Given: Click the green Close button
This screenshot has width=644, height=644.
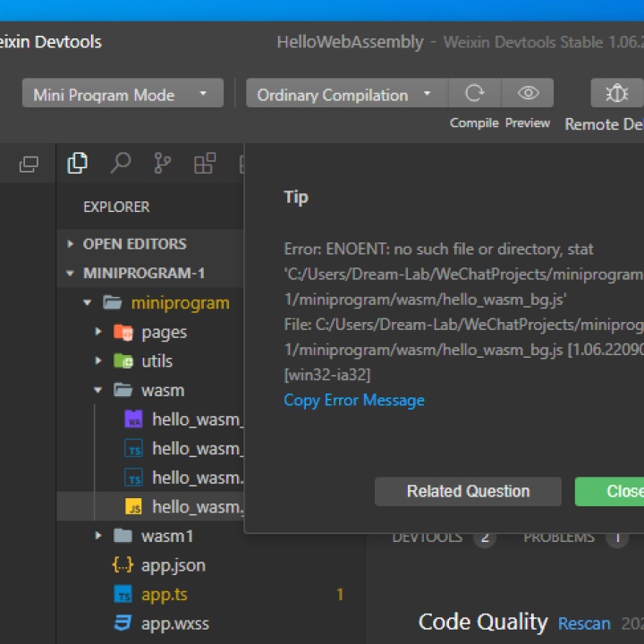Looking at the screenshot, I should pyautogui.click(x=609, y=491).
